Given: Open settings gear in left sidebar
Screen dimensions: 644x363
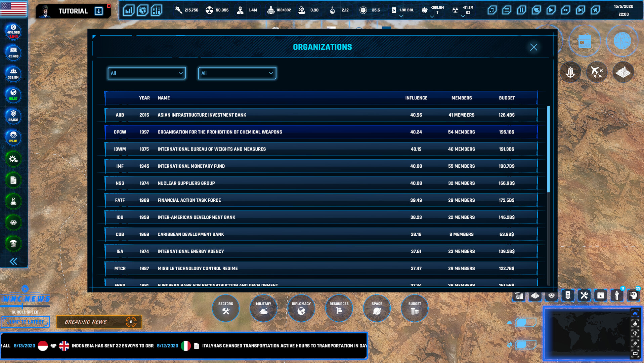Looking at the screenshot, I should click(x=13, y=159).
